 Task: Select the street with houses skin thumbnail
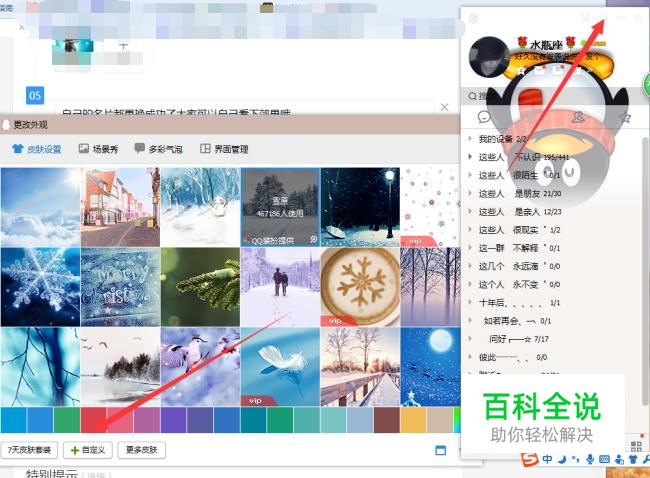[120, 207]
